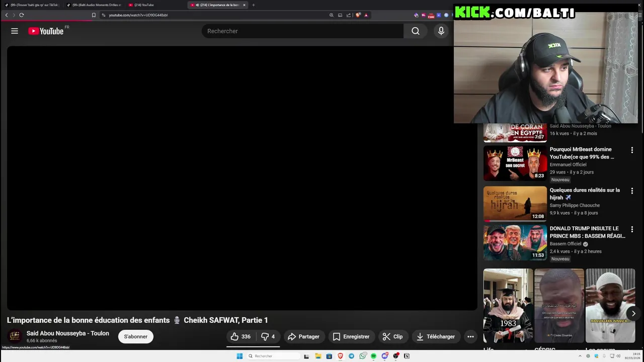The width and height of the screenshot is (644, 362).
Task: Save video with Enregistrer button
Action: 351,336
